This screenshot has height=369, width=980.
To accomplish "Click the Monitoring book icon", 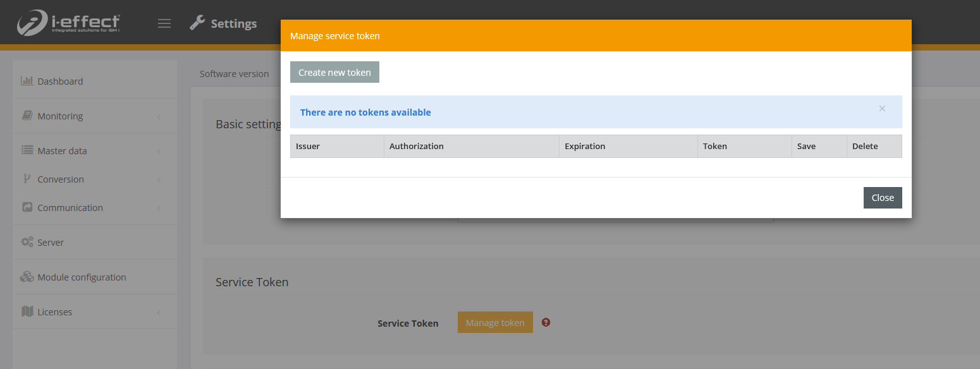I will [x=27, y=116].
